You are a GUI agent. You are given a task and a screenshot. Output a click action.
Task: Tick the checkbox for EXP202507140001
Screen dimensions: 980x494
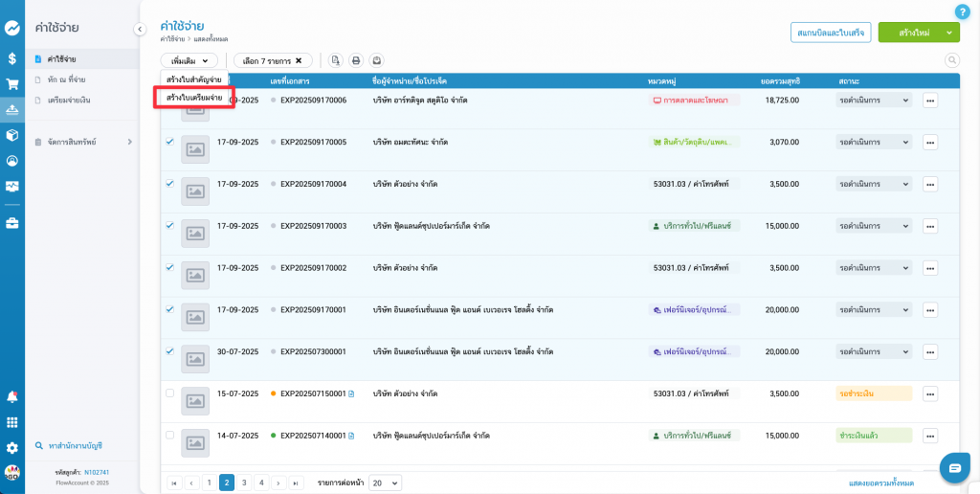169,435
